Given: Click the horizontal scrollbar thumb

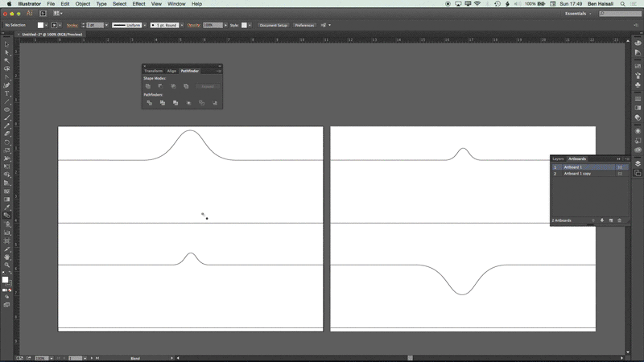Looking at the screenshot, I should pyautogui.click(x=410, y=358).
